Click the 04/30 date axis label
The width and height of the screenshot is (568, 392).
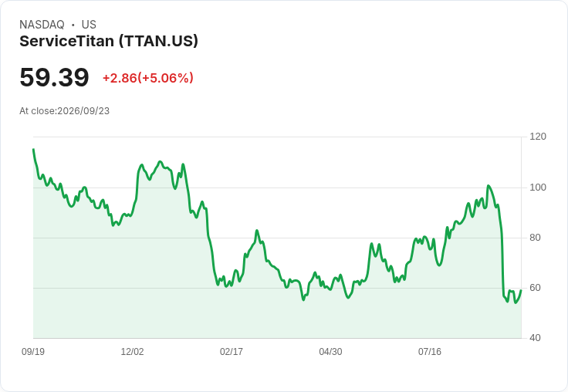tap(330, 351)
